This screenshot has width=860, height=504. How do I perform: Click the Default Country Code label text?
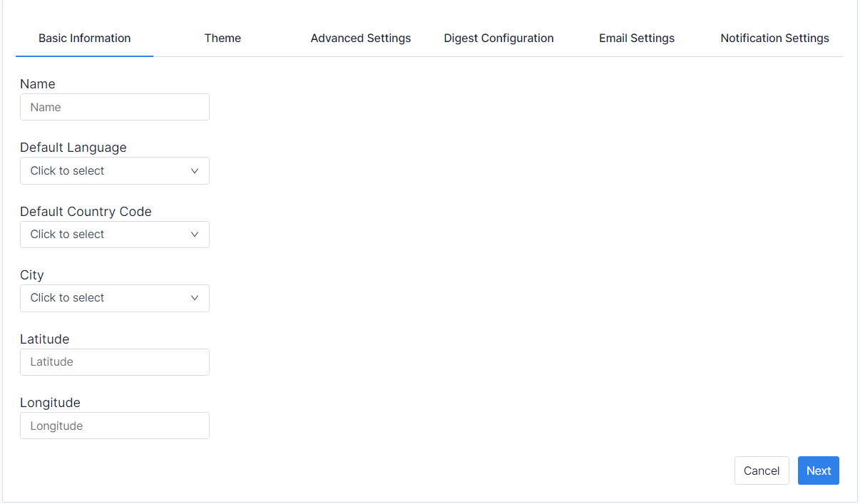pyautogui.click(x=86, y=212)
